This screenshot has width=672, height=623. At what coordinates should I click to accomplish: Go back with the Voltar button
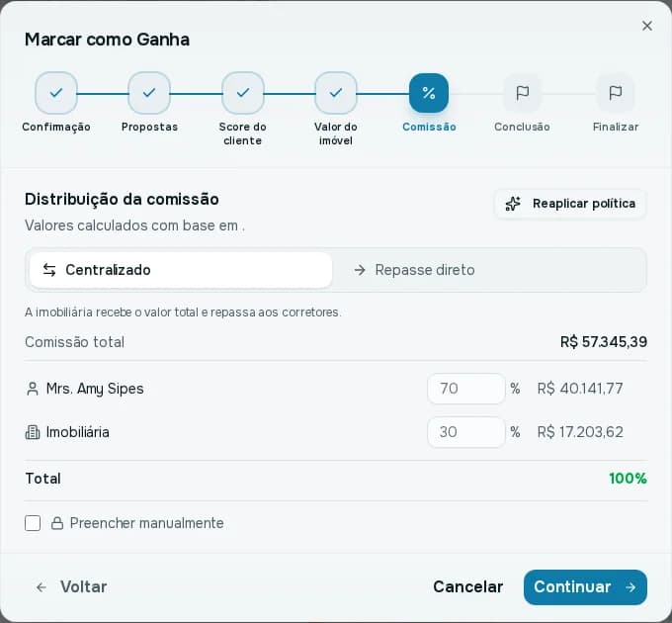tap(71, 587)
